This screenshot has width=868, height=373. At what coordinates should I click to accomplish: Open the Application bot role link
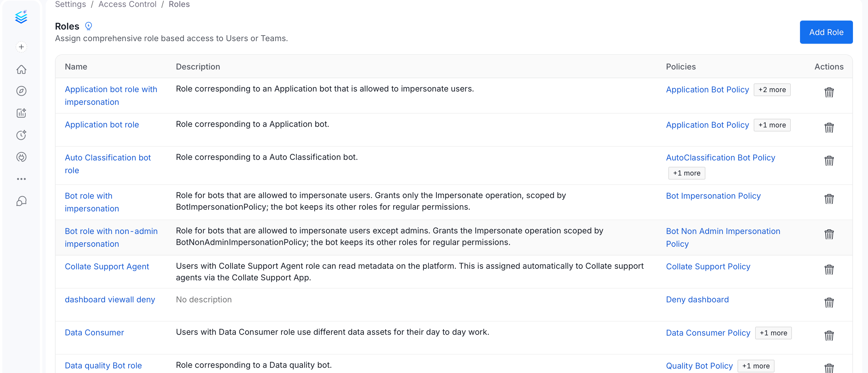click(x=102, y=125)
